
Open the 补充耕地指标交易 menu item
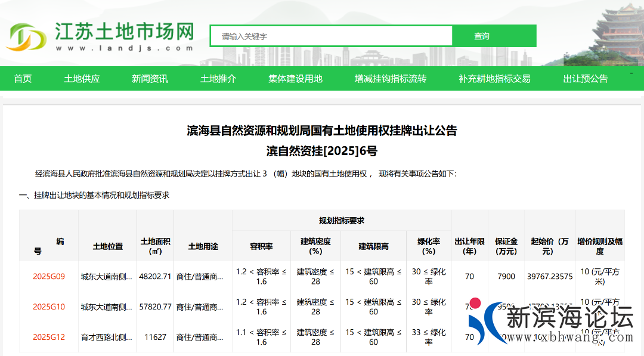(x=494, y=79)
